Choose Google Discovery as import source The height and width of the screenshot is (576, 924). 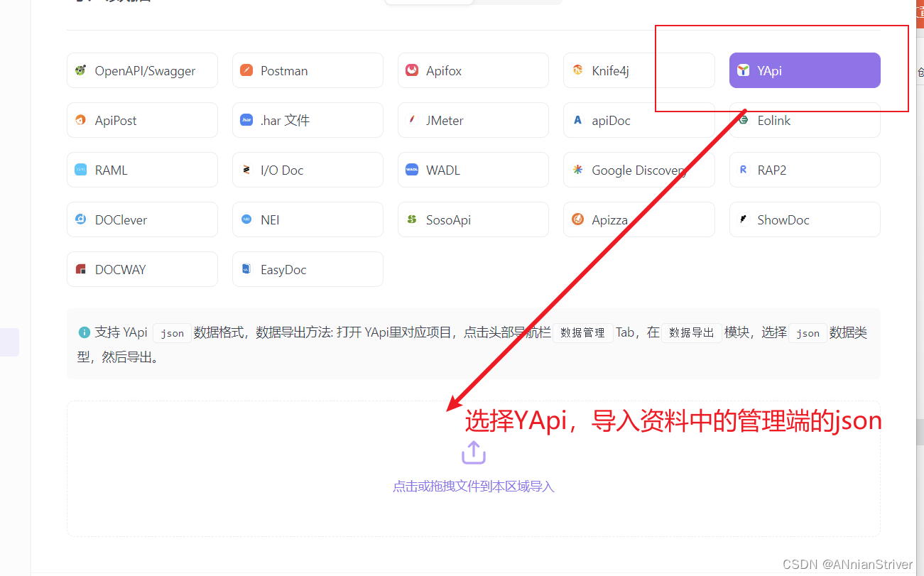click(x=638, y=170)
